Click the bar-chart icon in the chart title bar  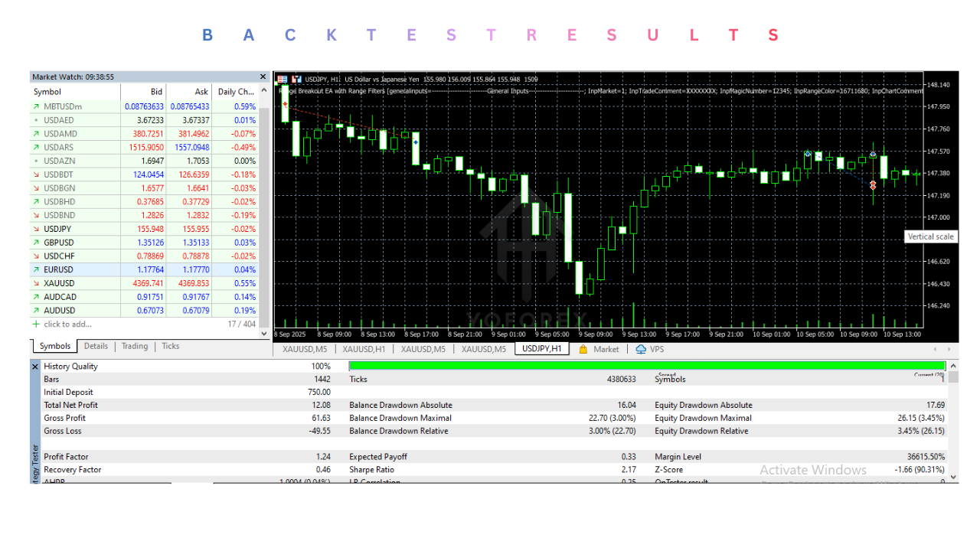pyautogui.click(x=296, y=79)
